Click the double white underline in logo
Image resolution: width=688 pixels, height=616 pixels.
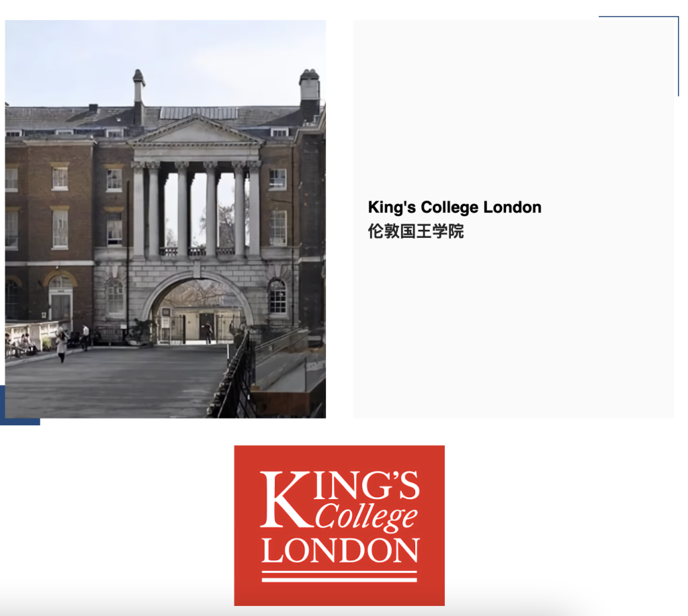point(339,576)
